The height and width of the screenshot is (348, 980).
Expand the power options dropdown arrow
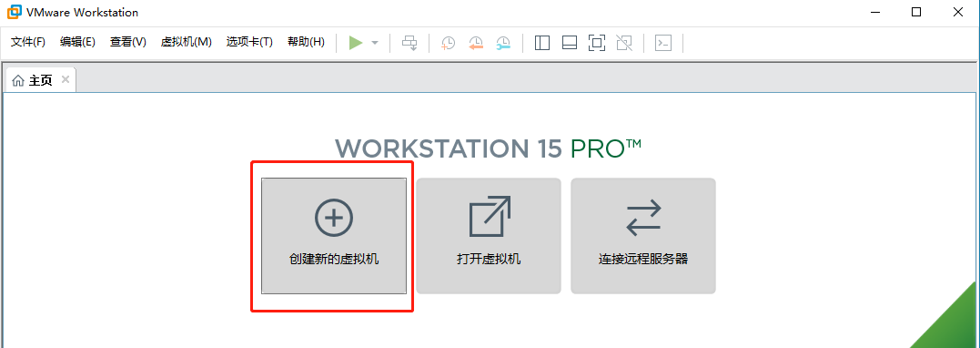tap(375, 43)
